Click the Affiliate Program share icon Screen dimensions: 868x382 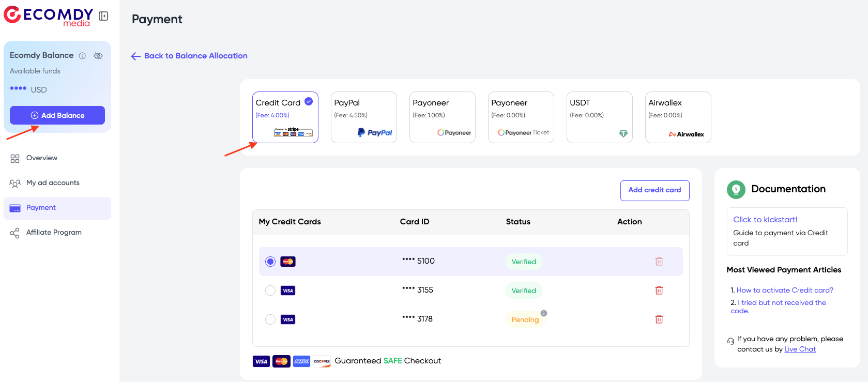click(x=15, y=233)
